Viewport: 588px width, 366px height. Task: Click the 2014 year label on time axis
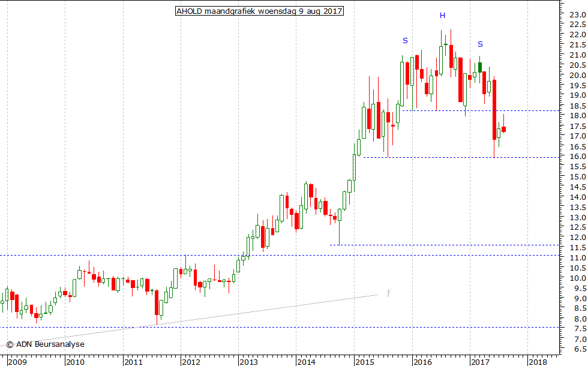click(307, 362)
